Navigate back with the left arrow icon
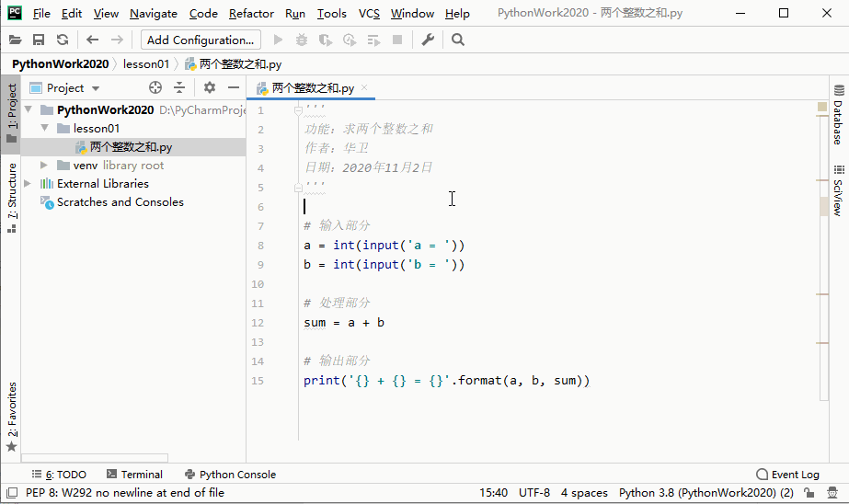The height and width of the screenshot is (504, 849). [93, 40]
